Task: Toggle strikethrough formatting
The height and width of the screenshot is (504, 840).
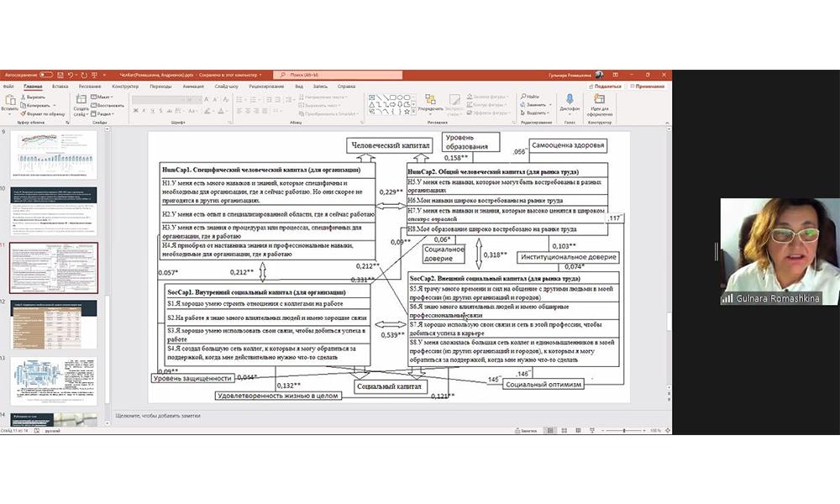Action: 170,111
